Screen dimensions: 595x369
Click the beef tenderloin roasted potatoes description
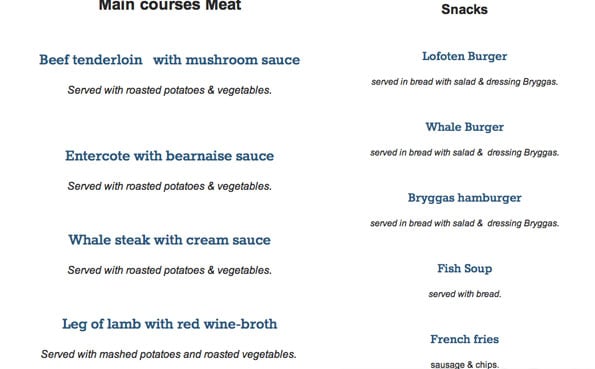coord(170,90)
